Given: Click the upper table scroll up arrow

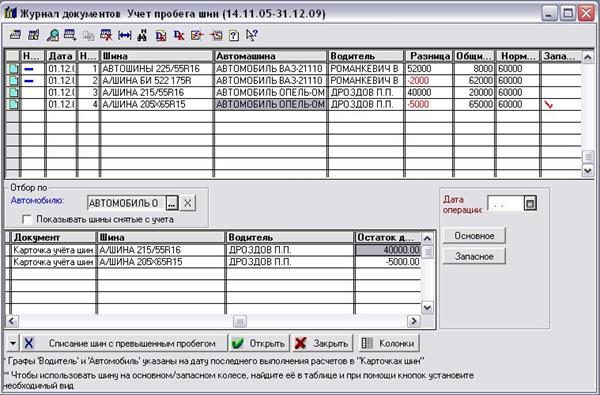Looking at the screenshot, I should click(x=588, y=57).
